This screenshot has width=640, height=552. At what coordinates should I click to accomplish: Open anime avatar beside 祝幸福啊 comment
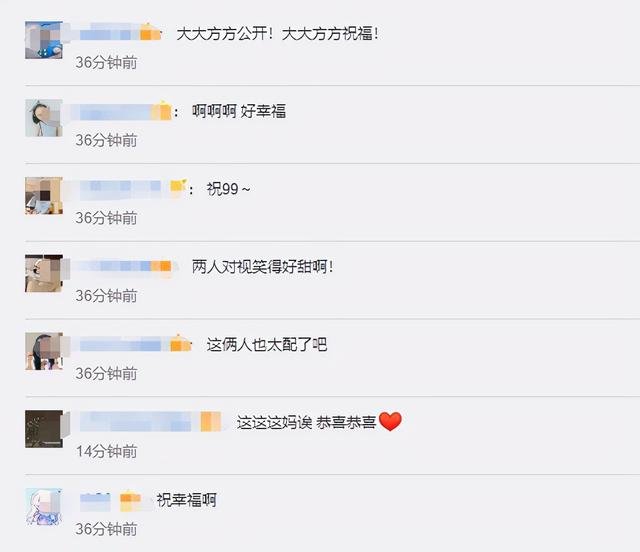click(44, 506)
